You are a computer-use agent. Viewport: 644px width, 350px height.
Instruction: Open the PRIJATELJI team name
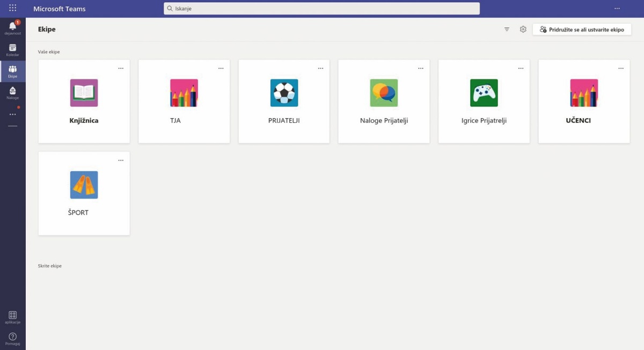[x=284, y=121]
